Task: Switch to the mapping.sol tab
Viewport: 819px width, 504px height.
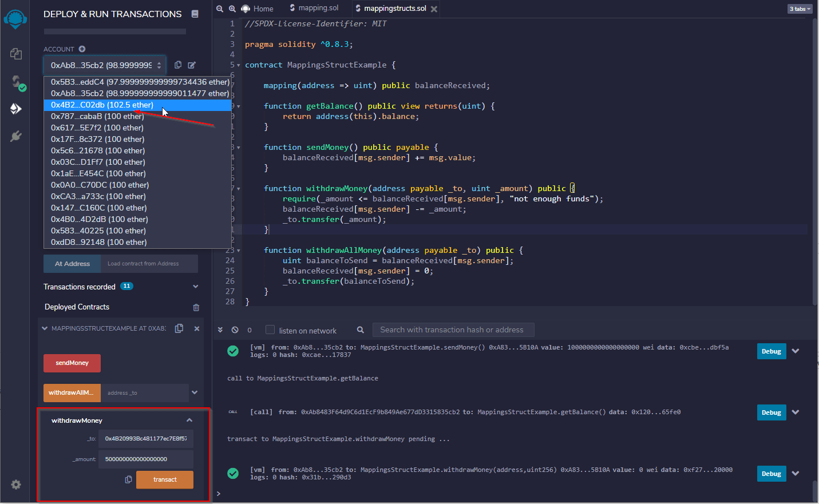Action: (x=314, y=8)
